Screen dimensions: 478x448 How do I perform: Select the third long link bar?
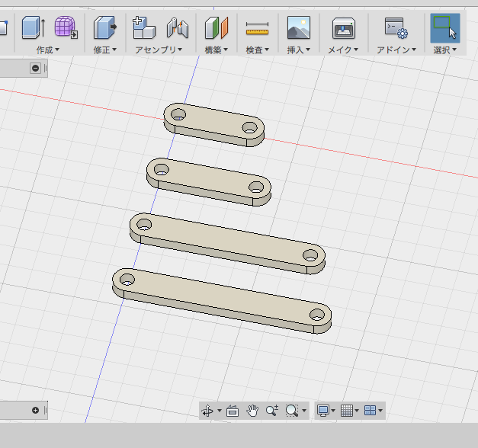click(227, 241)
